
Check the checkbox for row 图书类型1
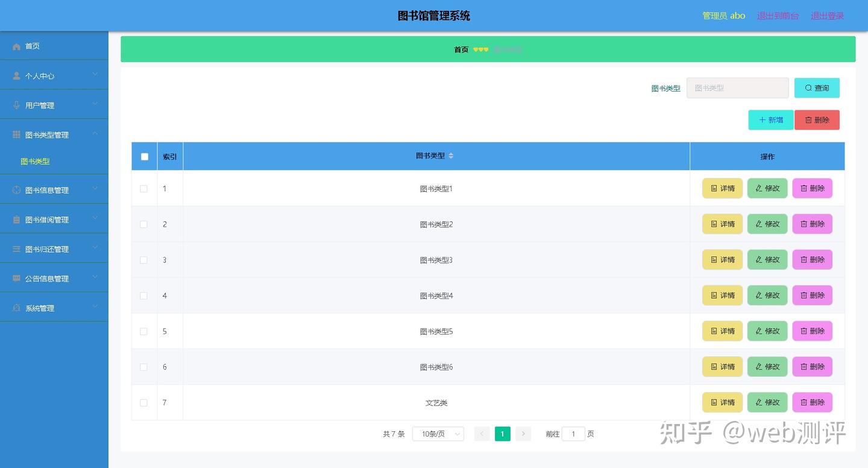(144, 188)
